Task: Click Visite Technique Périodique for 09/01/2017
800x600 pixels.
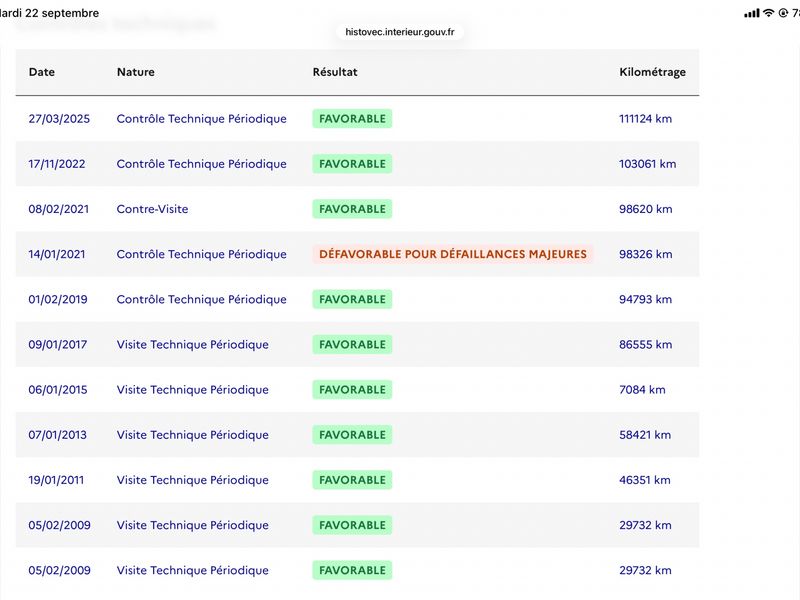Action: 192,344
